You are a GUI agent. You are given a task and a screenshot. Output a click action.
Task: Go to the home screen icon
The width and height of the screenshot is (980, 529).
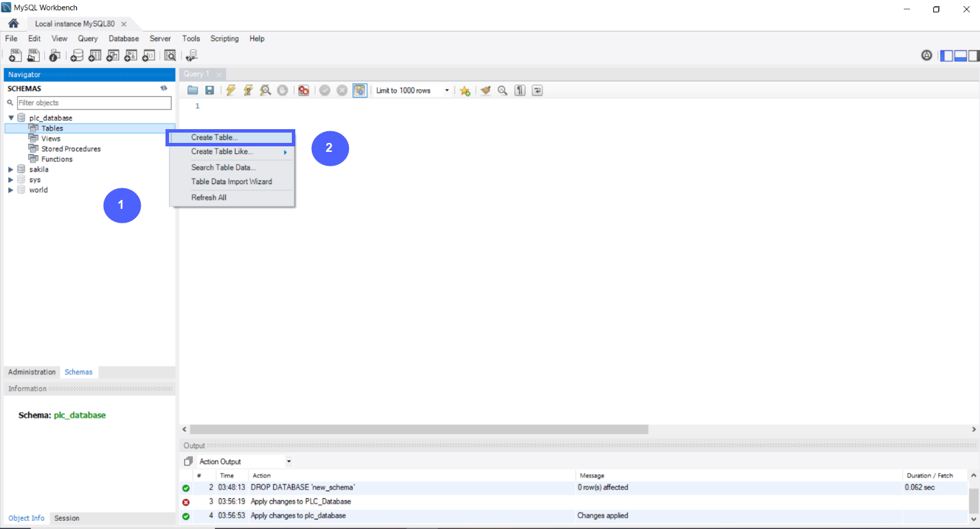13,23
